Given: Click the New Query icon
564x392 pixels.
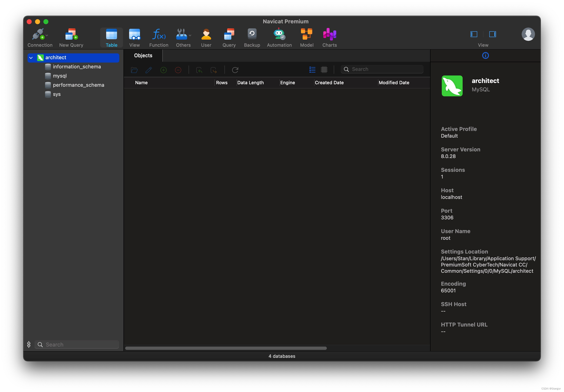Looking at the screenshot, I should coord(71,34).
